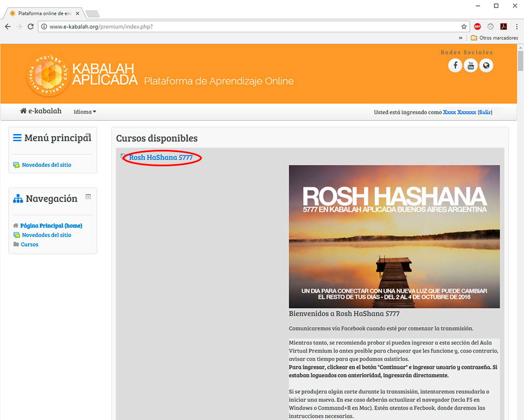Open the Adobe Acrobat PDF extension
This screenshot has height=420, width=524.
504,26
